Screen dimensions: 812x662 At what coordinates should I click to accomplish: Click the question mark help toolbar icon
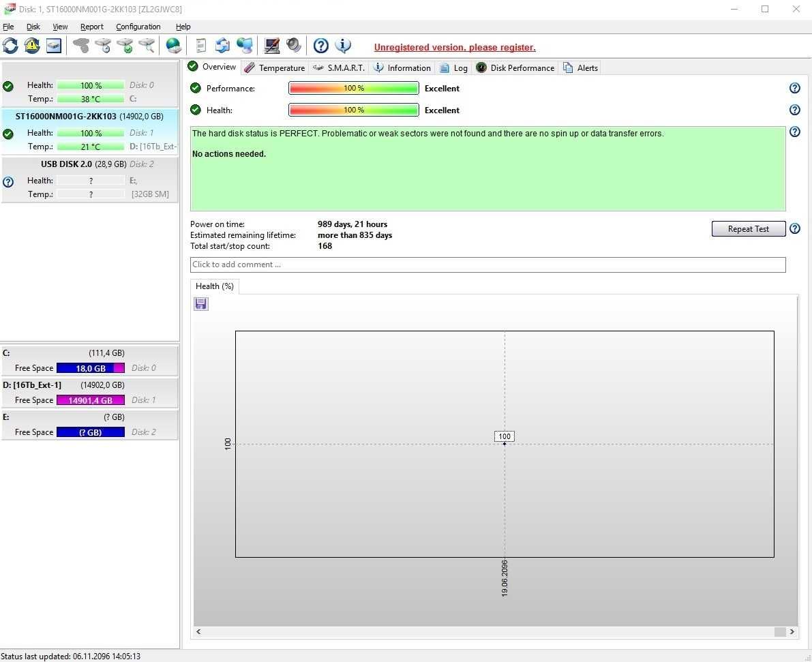[321, 46]
